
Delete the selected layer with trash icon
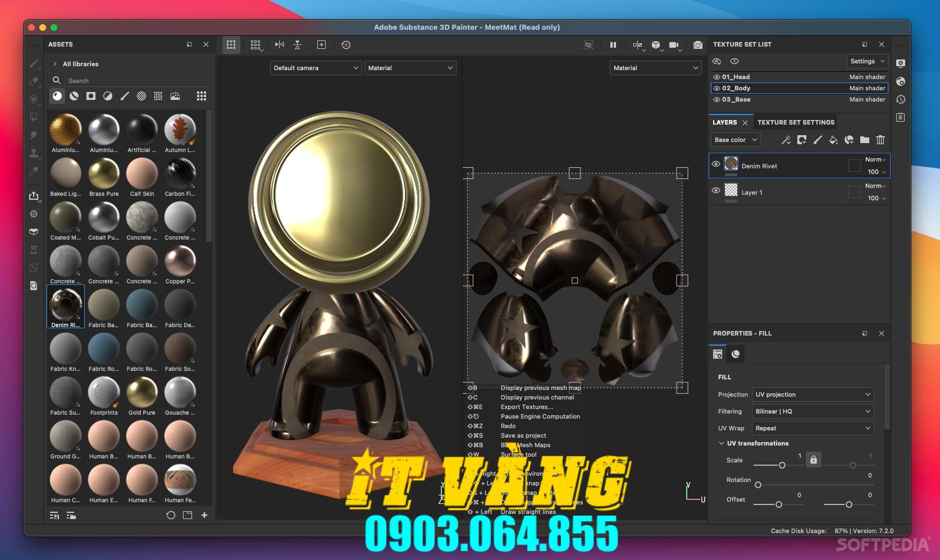click(880, 140)
